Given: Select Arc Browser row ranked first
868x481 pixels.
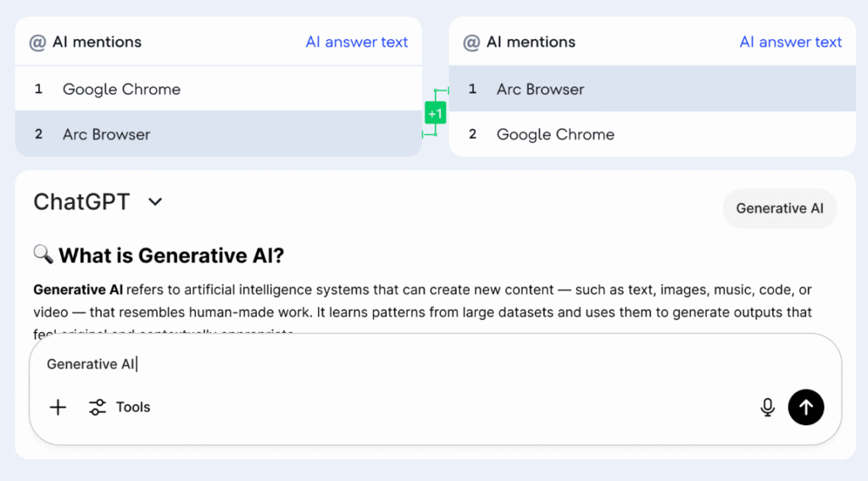Looking at the screenshot, I should point(652,88).
